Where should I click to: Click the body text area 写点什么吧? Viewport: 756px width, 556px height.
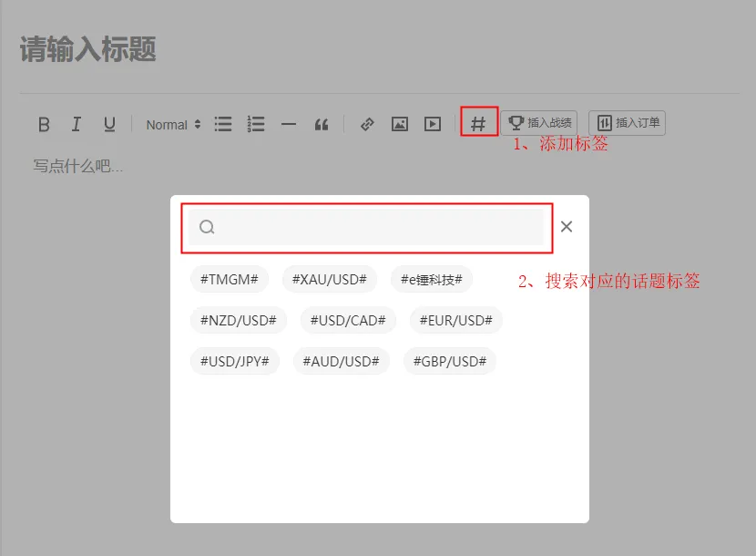78,167
